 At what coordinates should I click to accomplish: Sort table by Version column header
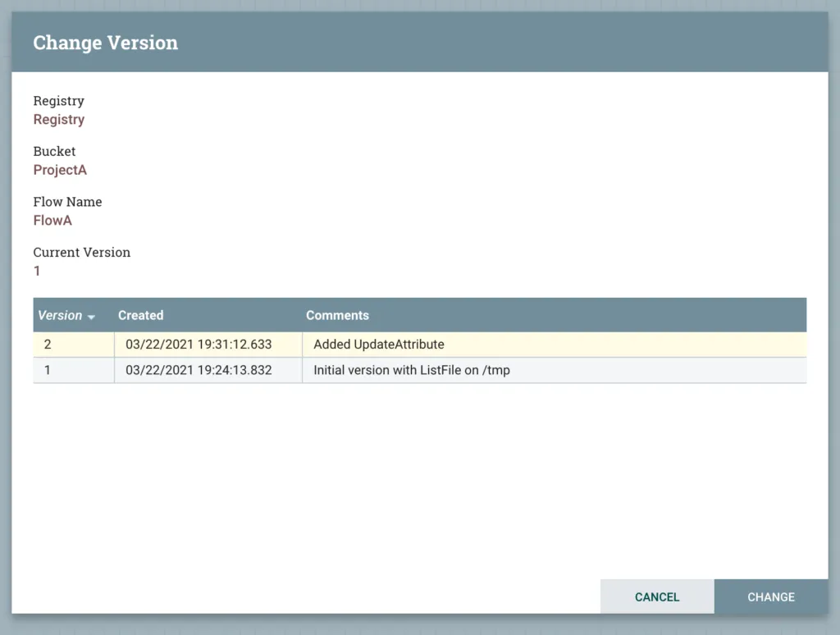(x=60, y=315)
